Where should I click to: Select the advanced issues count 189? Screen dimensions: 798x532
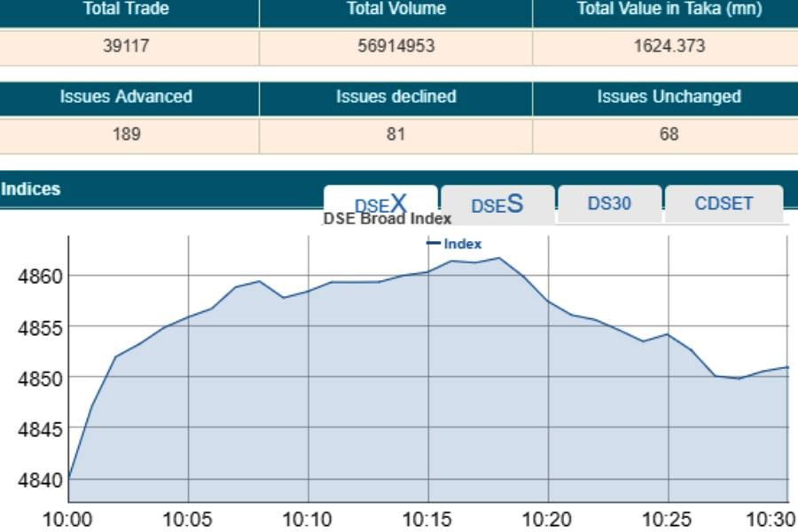126,134
